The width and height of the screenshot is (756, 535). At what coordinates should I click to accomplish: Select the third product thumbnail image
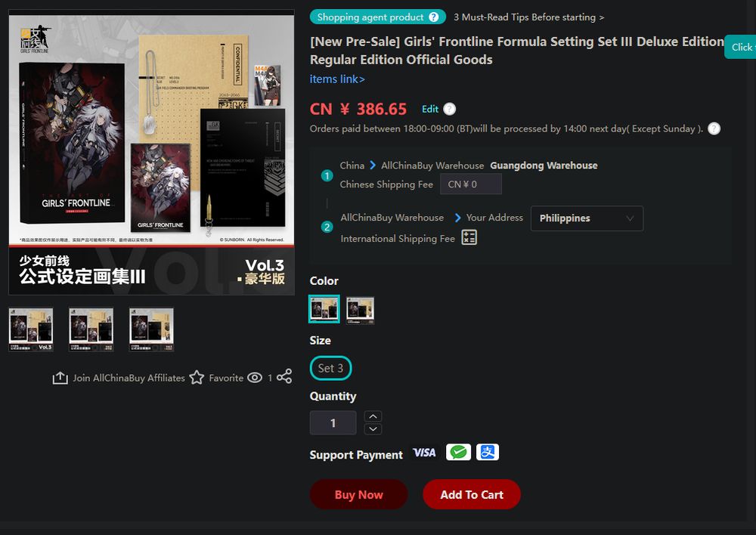pos(151,329)
